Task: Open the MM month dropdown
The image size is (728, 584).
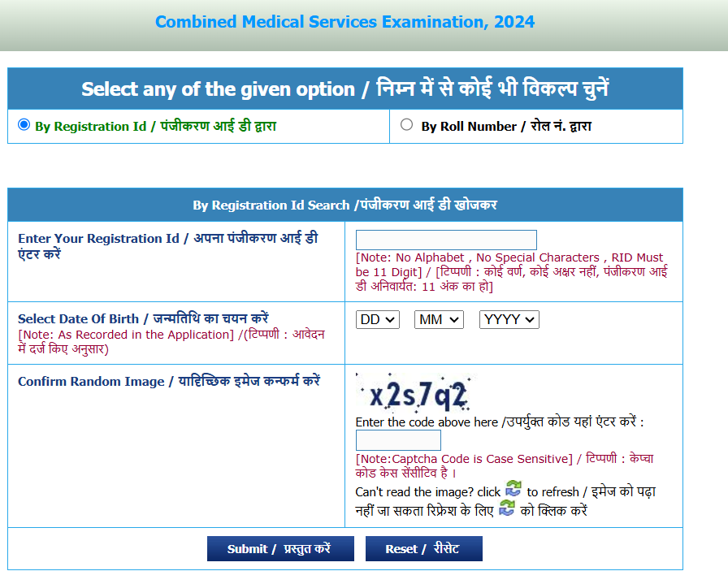Action: (x=438, y=319)
